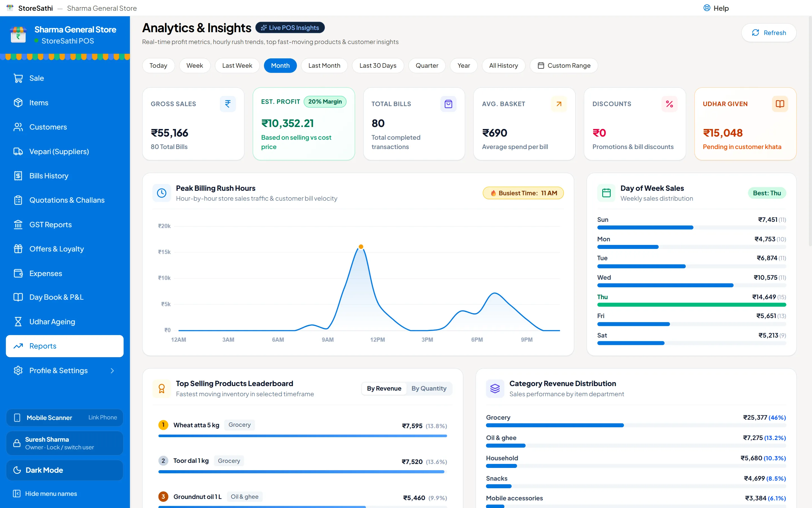The width and height of the screenshot is (812, 508).
Task: Click book icon on Udhar Given card
Action: click(x=780, y=104)
